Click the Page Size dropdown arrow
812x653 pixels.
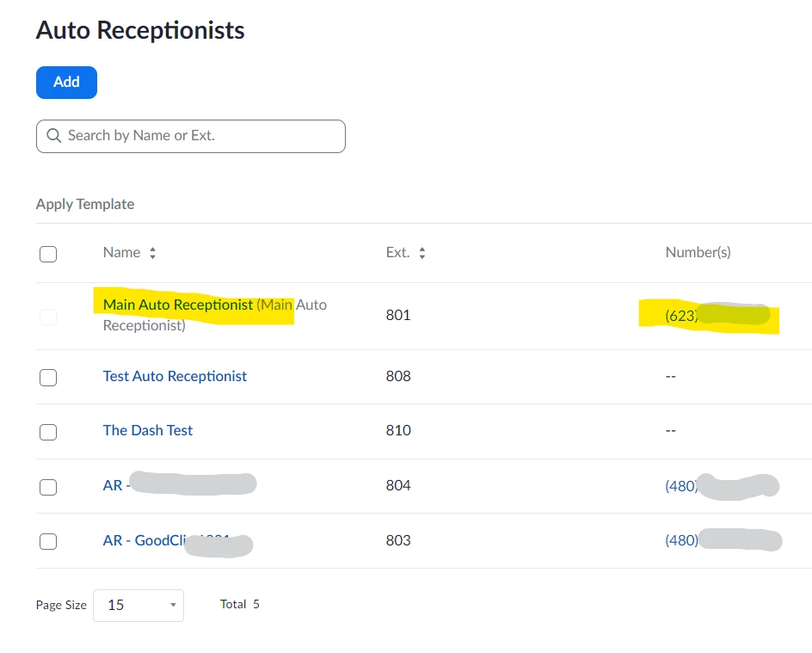coord(173,605)
